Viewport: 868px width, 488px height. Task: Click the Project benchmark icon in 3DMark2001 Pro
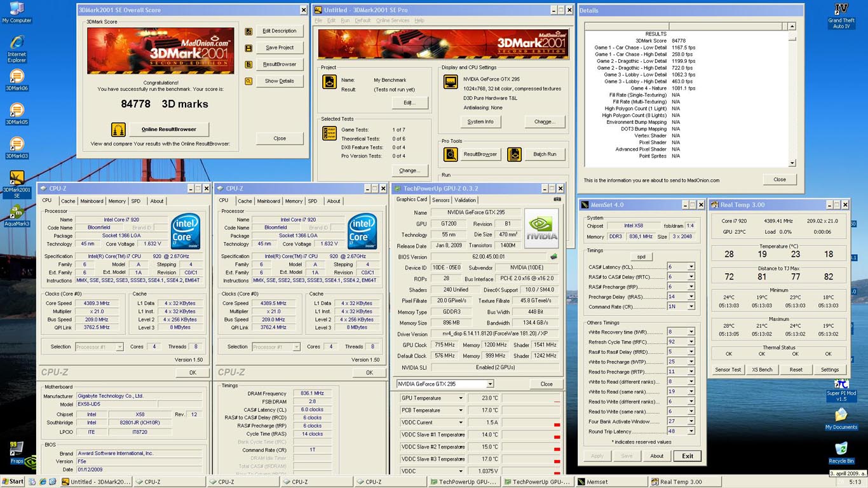pyautogui.click(x=329, y=82)
